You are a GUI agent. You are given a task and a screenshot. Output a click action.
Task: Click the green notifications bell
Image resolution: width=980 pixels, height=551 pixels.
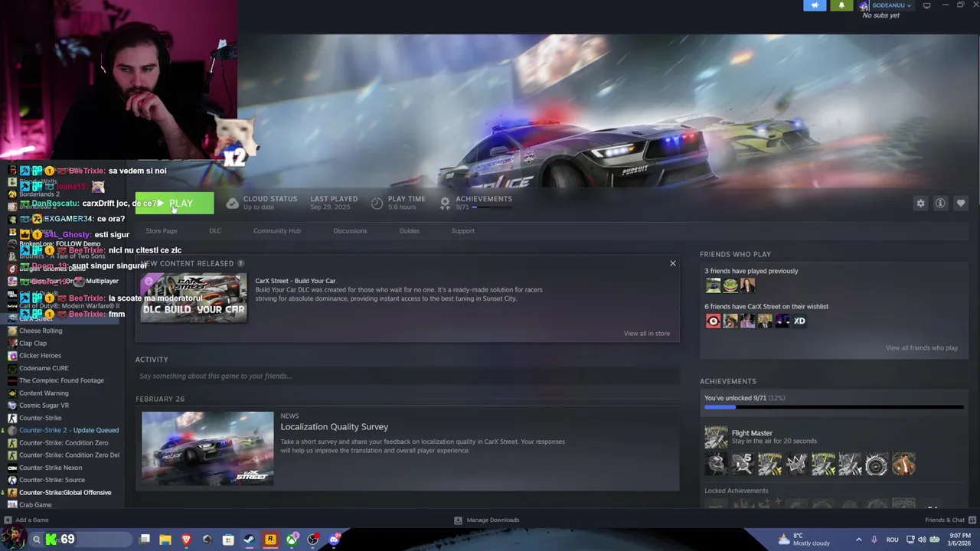(841, 5)
